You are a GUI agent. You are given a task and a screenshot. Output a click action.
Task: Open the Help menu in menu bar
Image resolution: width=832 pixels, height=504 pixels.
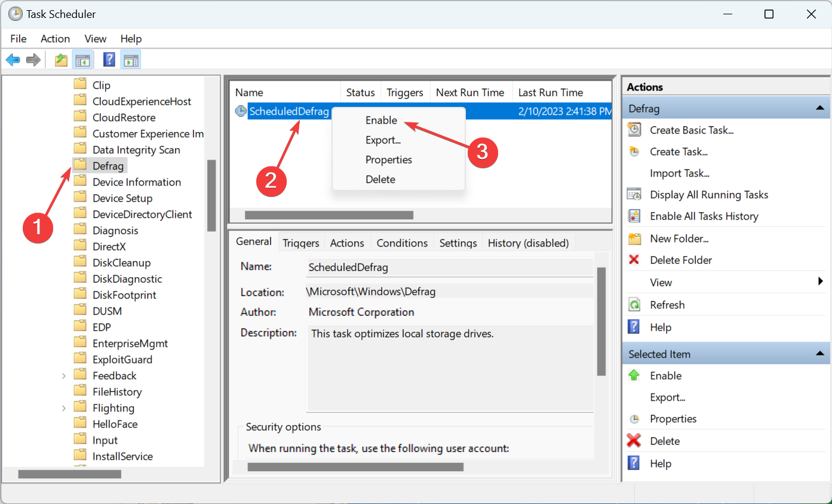(131, 38)
